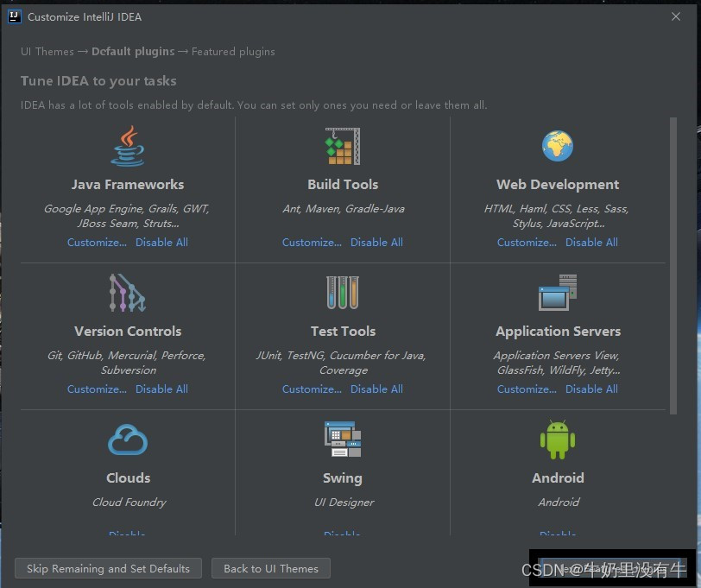701x588 pixels.
Task: Click the Cloud Foundry description text
Action: 129,503
